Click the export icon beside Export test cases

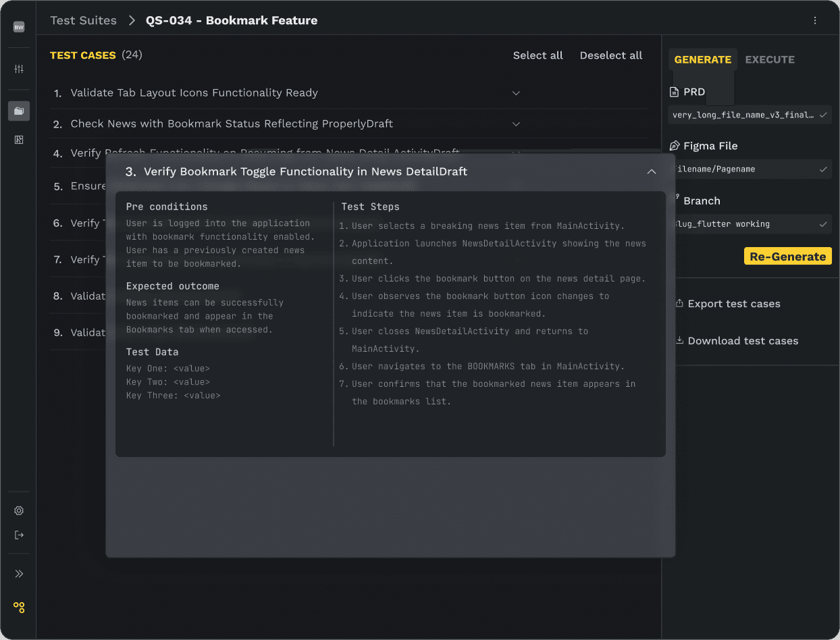point(679,304)
